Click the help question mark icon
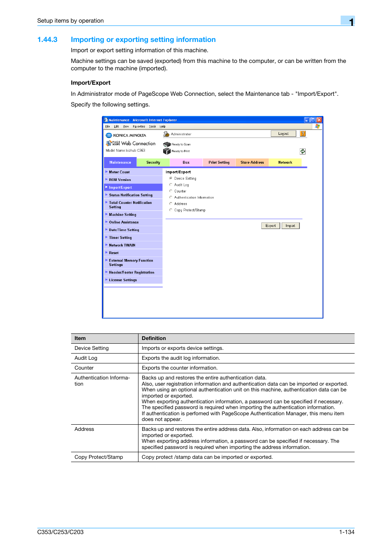 point(303,134)
